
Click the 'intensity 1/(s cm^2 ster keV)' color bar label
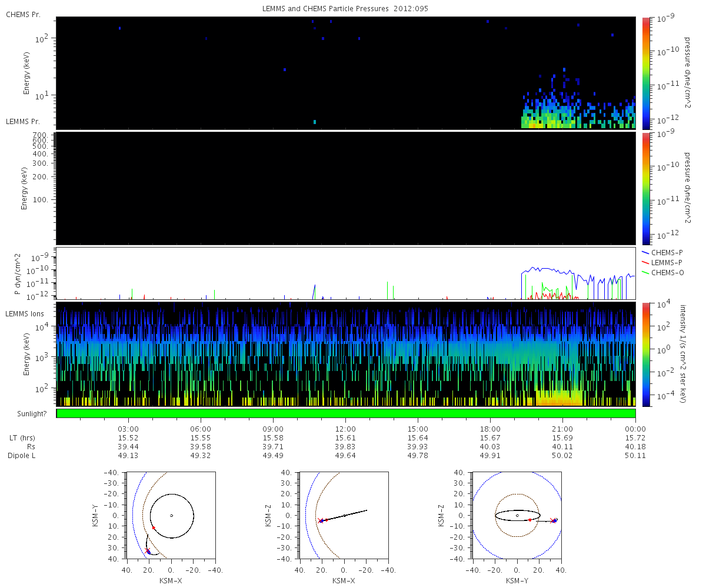pyautogui.click(x=684, y=355)
